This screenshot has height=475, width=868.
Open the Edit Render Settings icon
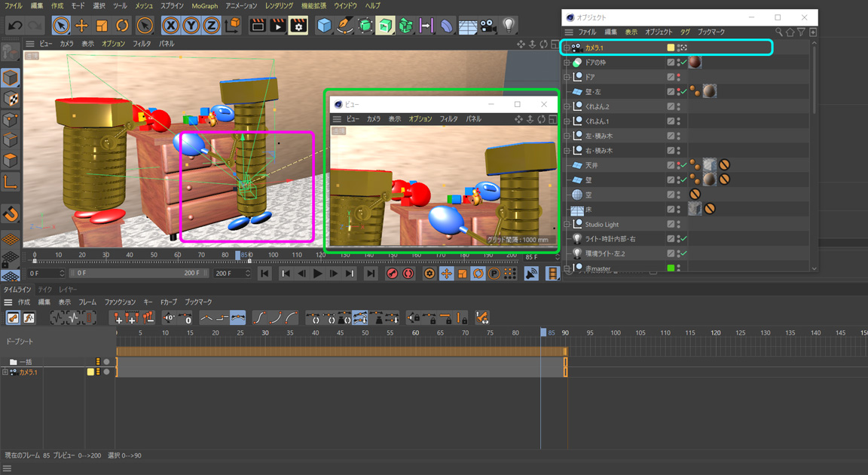298,26
